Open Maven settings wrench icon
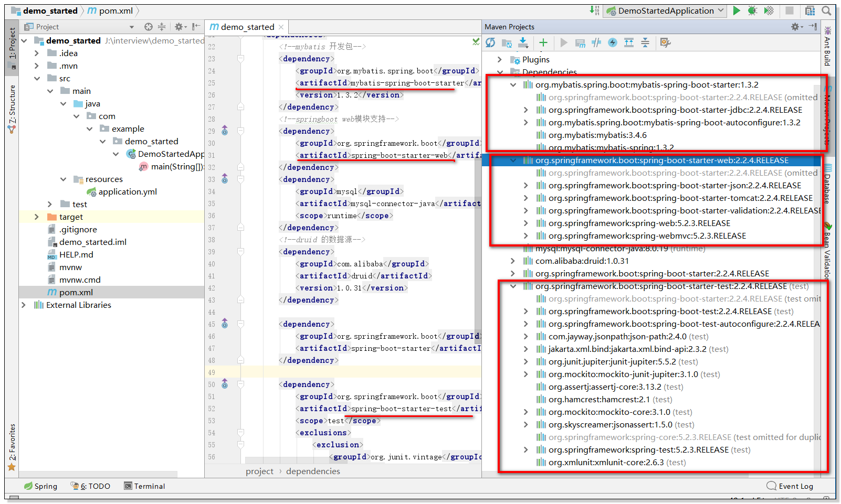Image resolution: width=841 pixels, height=504 pixels. pyautogui.click(x=666, y=42)
